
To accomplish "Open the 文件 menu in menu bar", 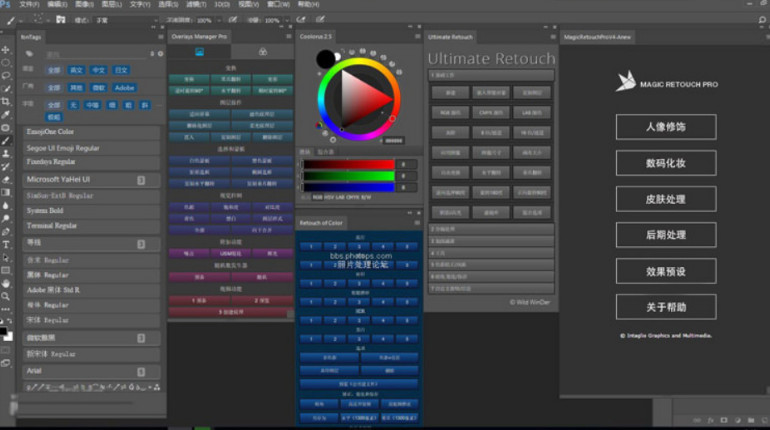I will click(x=28, y=5).
